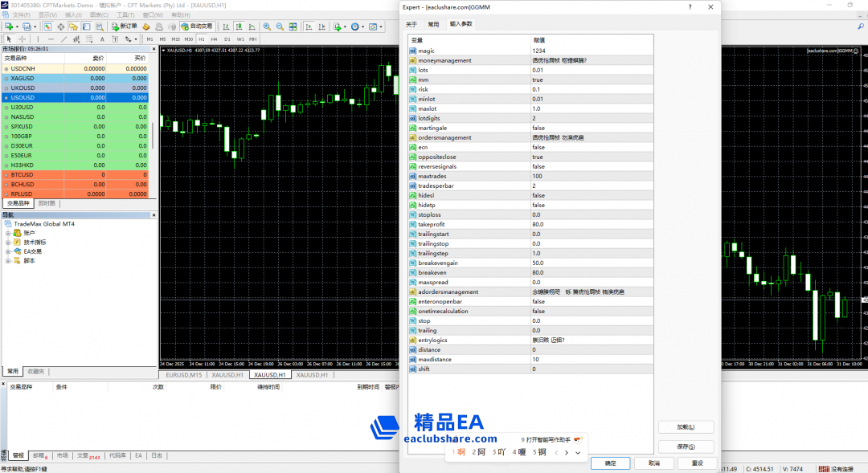Expand the 账户 tree node
868x473 pixels.
click(x=8, y=233)
